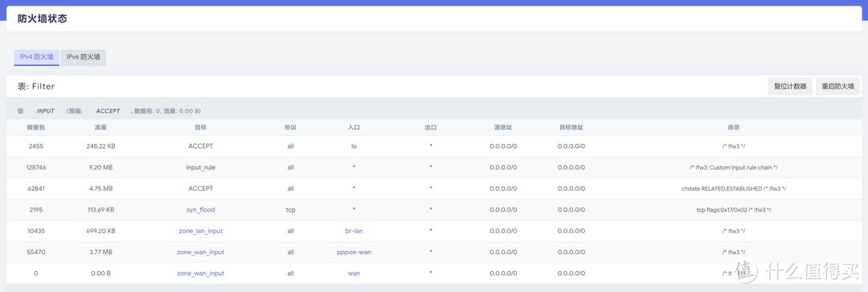Open the zone_lan_input chain link
Viewport: 868px width, 292px height.
tap(200, 231)
